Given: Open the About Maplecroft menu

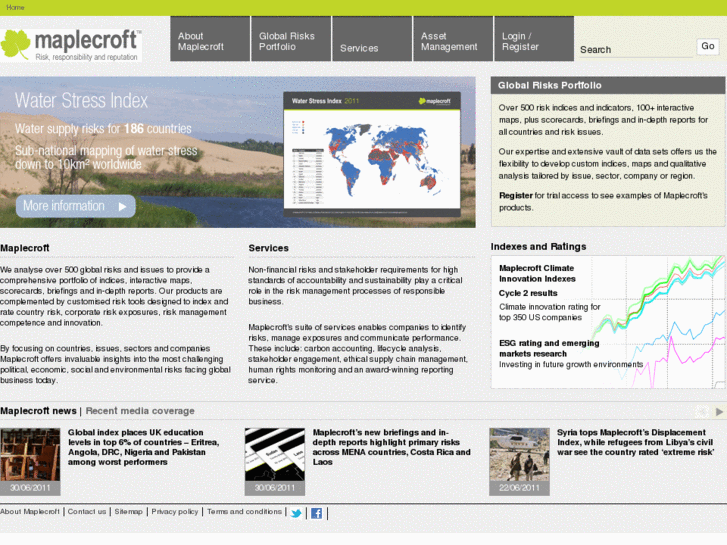Looking at the screenshot, I should click(210, 39).
